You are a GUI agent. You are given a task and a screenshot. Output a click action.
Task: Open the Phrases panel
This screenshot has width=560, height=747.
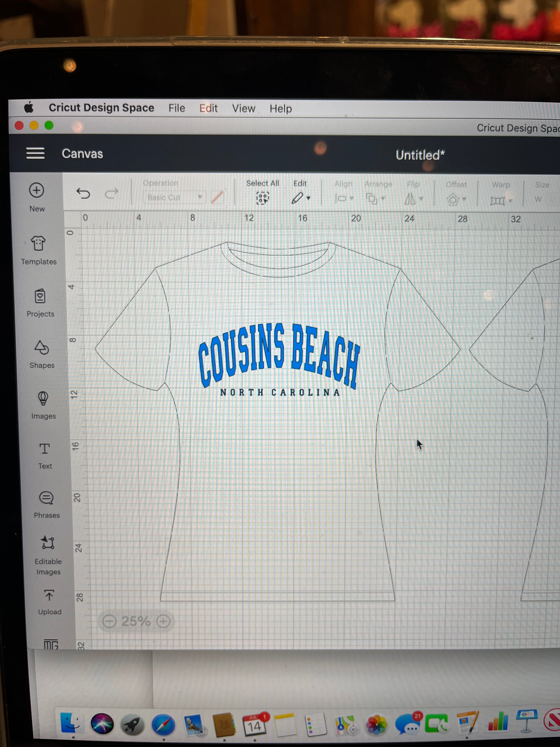[46, 498]
